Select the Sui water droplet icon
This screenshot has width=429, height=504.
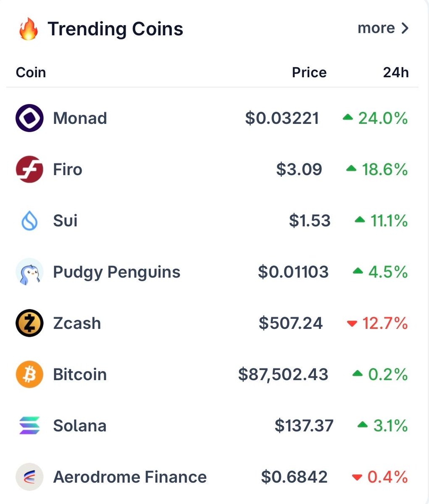[29, 221]
